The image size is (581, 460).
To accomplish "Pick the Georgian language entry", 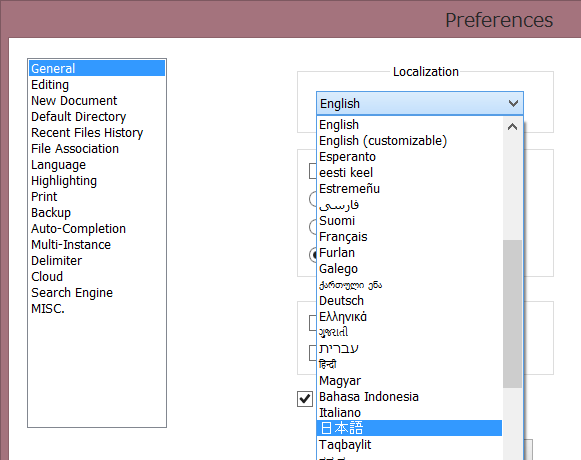I will point(410,285).
